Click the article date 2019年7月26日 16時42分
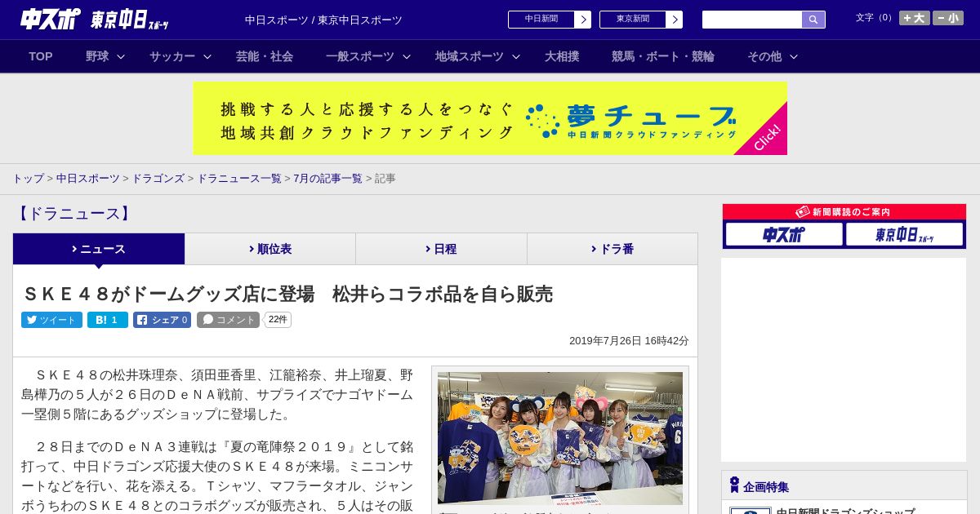This screenshot has height=514, width=980. [629, 341]
